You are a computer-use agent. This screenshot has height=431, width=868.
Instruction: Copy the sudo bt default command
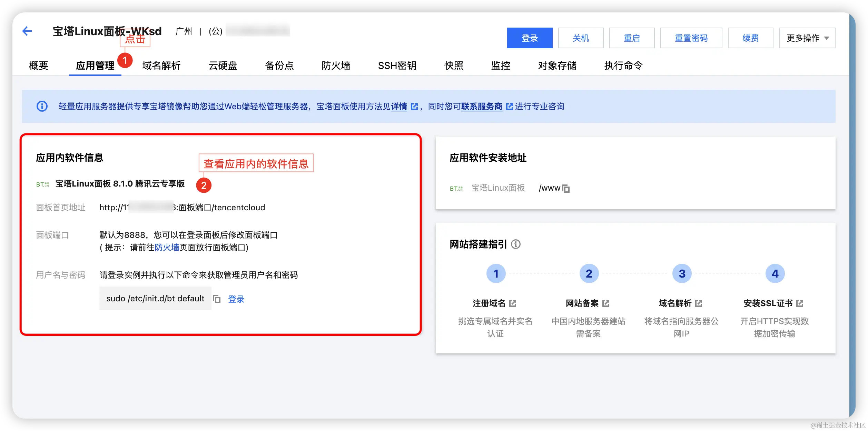tap(217, 299)
